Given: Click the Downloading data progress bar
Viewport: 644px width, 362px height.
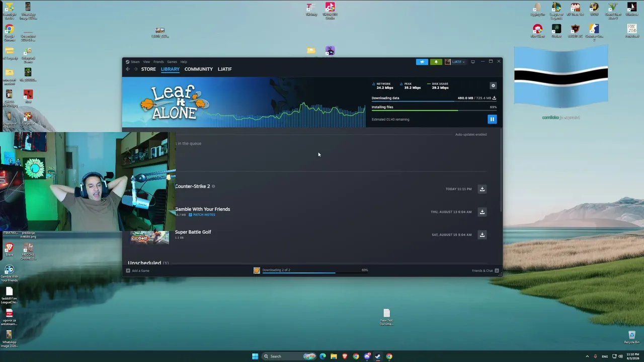Looking at the screenshot, I should 434,102.
